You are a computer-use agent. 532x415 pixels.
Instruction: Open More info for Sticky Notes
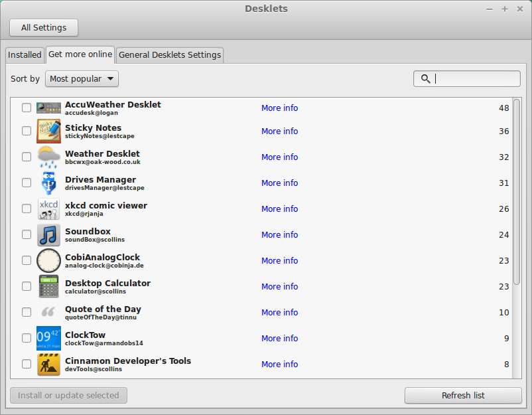click(x=279, y=131)
